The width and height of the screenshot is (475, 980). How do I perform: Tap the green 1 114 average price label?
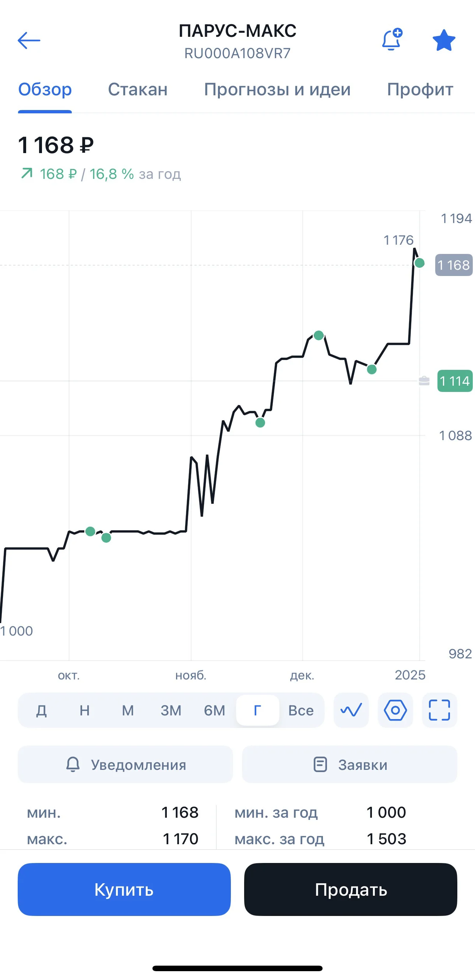coord(455,381)
